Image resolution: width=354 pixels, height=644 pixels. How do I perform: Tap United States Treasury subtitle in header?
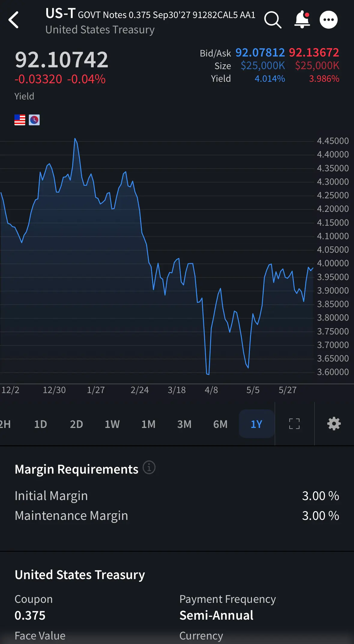point(100,30)
